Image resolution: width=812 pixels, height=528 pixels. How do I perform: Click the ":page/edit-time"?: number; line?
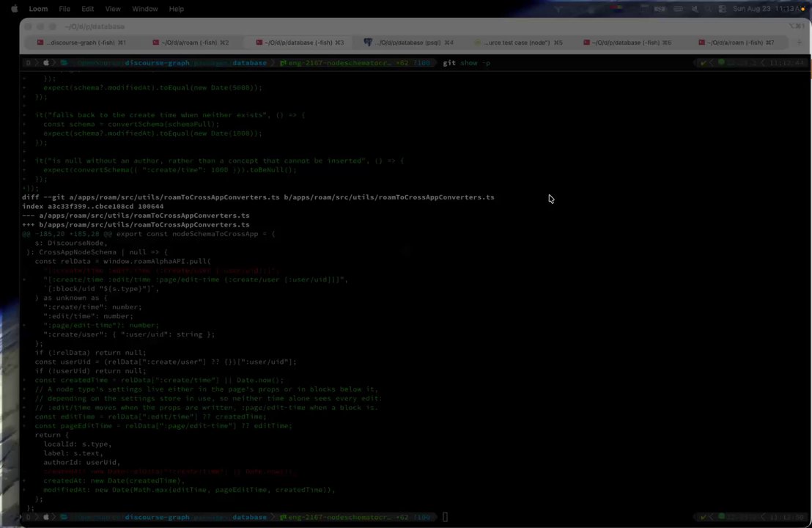pos(101,326)
